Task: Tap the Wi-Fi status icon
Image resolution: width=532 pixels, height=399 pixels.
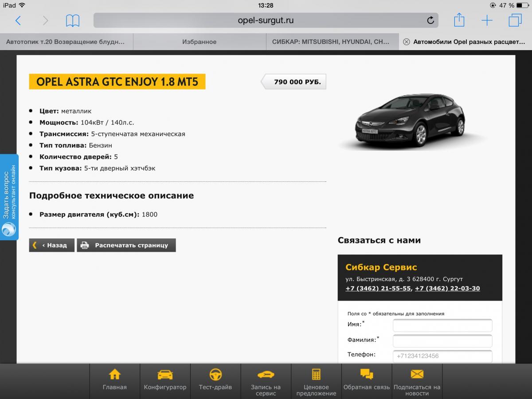Action: tap(22, 5)
